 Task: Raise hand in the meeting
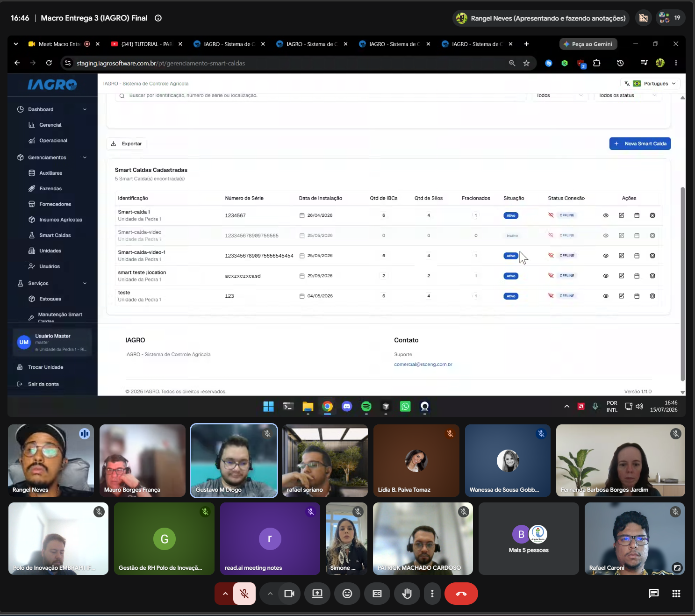tap(407, 594)
